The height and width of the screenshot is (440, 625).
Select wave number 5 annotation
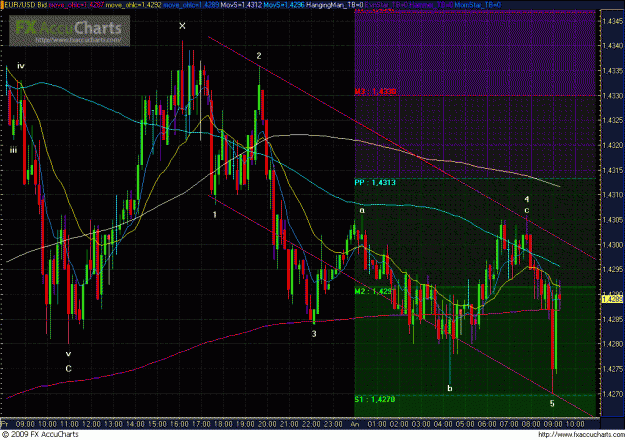pyautogui.click(x=552, y=404)
